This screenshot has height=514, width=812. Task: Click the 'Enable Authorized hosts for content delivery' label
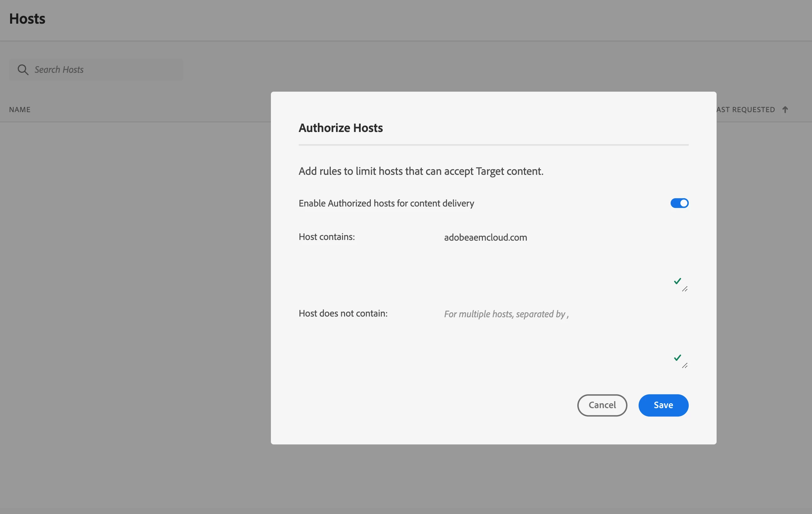coord(386,203)
